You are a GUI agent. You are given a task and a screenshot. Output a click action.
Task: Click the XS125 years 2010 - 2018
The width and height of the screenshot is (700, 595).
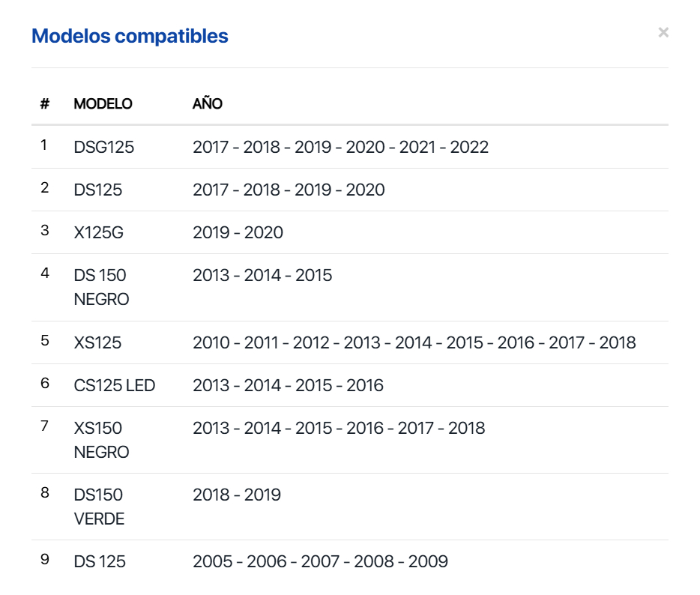click(414, 342)
